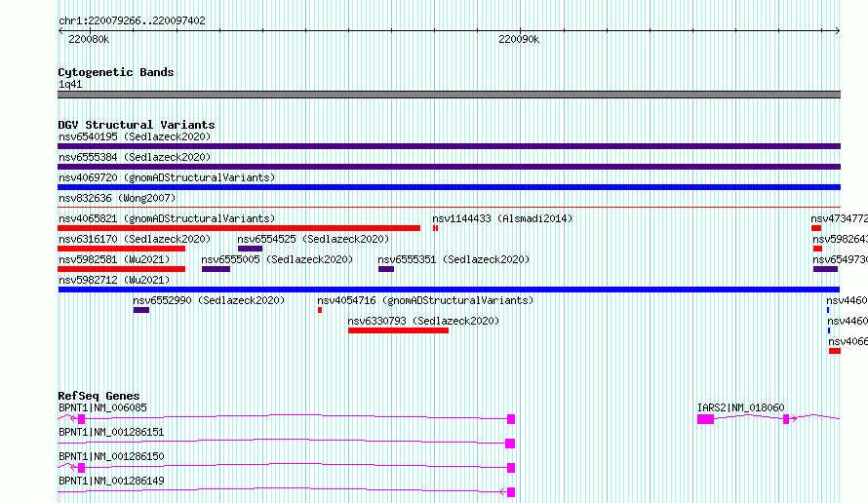Open the nsv6316170 (Sedlazeck2020) label
Viewport: 868px width, 503px height.
pyautogui.click(x=135, y=239)
